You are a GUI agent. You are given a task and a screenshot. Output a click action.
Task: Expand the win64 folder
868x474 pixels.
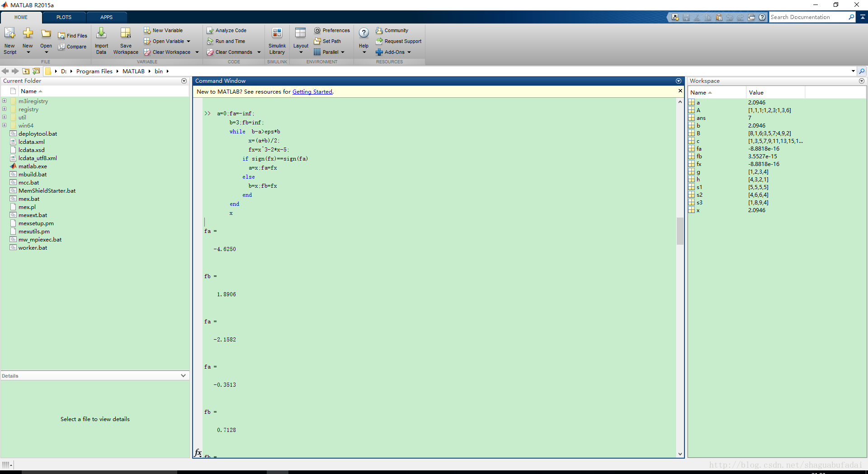(4, 125)
